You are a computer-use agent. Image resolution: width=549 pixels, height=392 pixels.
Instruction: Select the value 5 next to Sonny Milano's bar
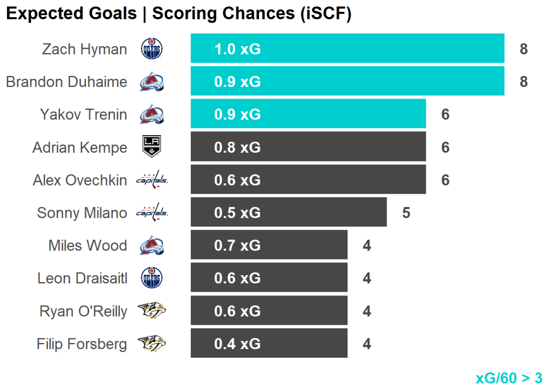(x=406, y=213)
